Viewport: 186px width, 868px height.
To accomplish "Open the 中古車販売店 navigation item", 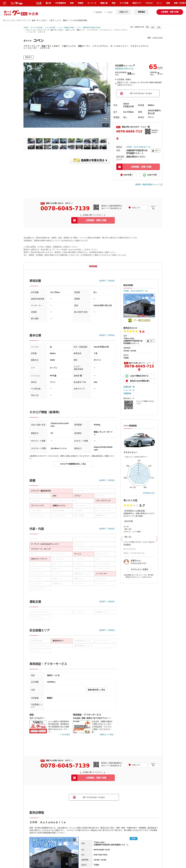I will point(60,3).
